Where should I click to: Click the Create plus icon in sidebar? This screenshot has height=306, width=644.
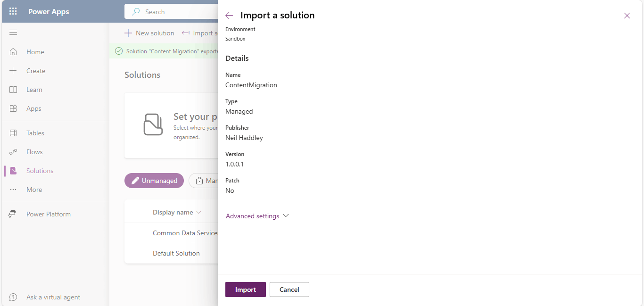(13, 71)
